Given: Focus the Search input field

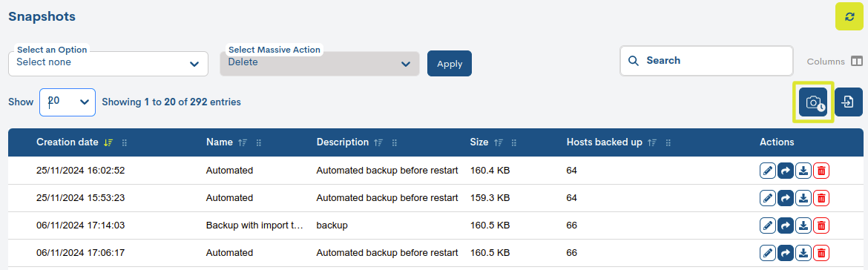Looking at the screenshot, I should tap(706, 61).
